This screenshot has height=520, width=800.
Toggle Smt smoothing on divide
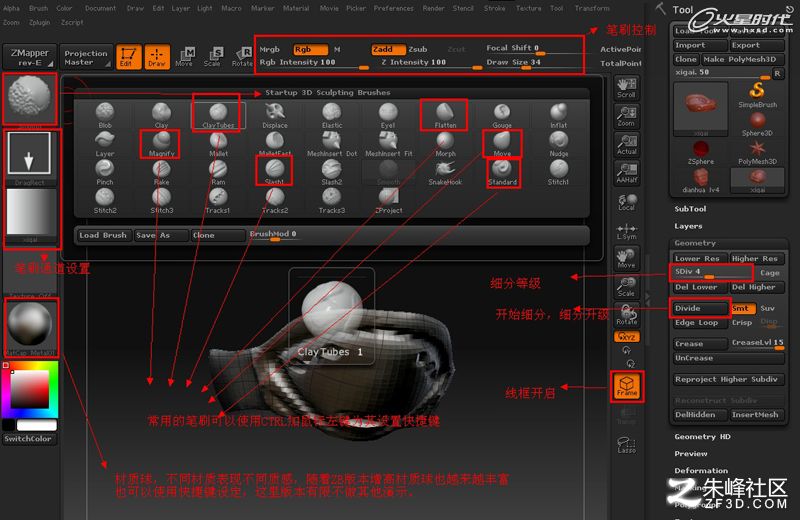[x=742, y=308]
